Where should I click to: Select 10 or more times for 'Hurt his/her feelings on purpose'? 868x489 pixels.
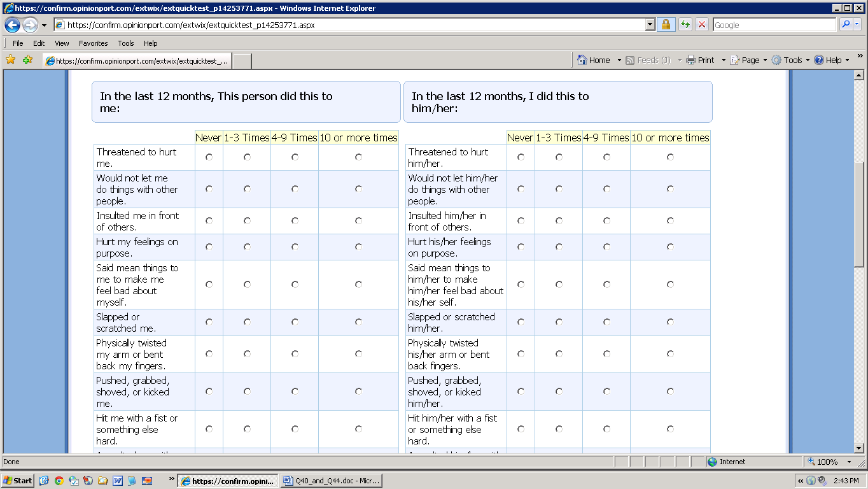click(x=670, y=247)
